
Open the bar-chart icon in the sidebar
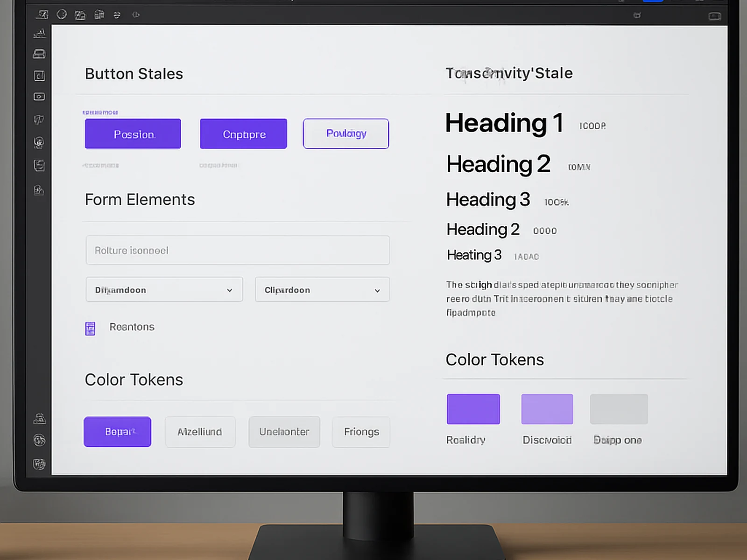click(40, 34)
